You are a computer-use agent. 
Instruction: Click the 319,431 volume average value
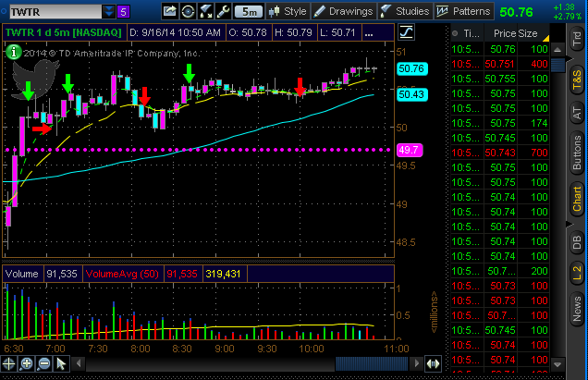223,274
